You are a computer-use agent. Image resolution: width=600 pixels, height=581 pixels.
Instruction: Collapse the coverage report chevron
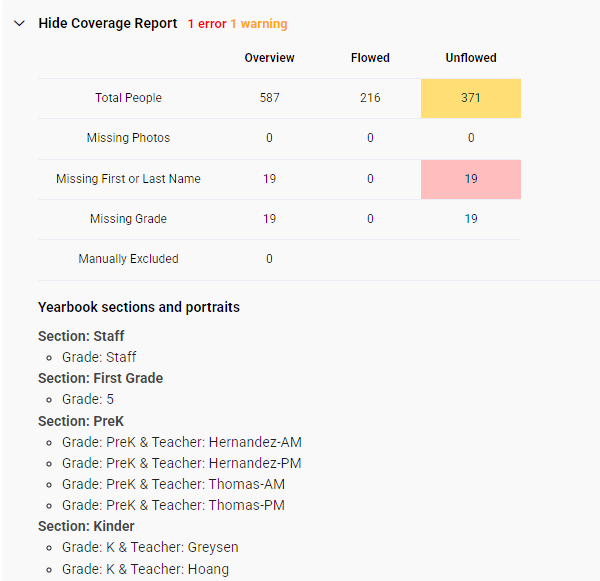(19, 24)
